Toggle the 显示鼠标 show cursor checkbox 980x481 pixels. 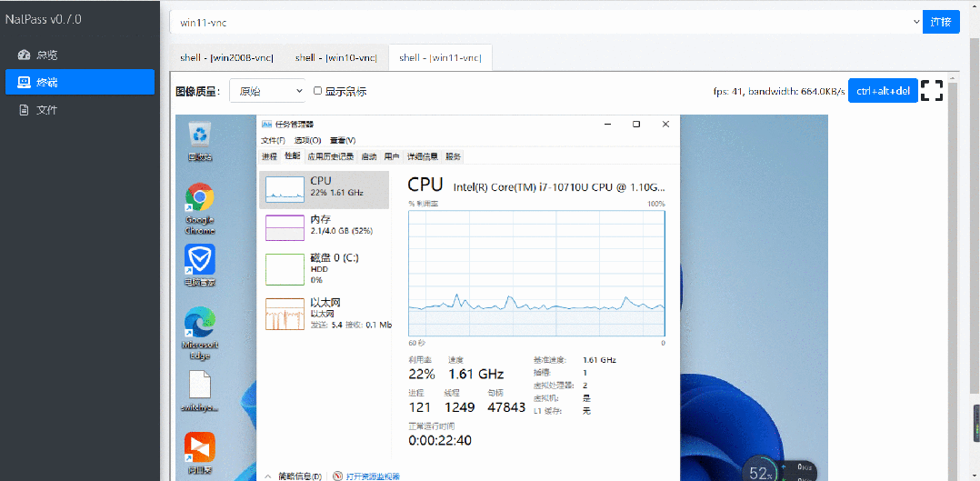pos(317,91)
